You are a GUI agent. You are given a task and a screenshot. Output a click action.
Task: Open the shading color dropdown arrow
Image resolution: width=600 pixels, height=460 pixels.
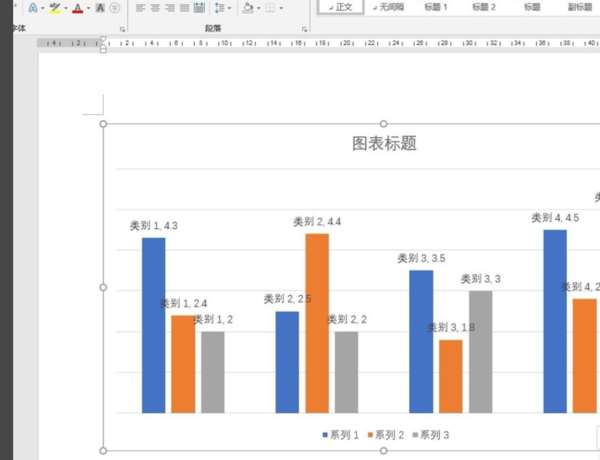259,8
